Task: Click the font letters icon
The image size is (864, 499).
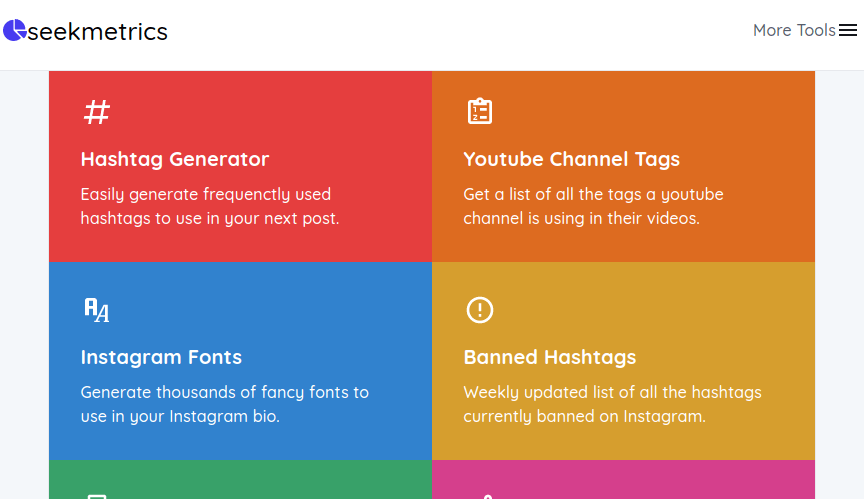Action: click(97, 310)
